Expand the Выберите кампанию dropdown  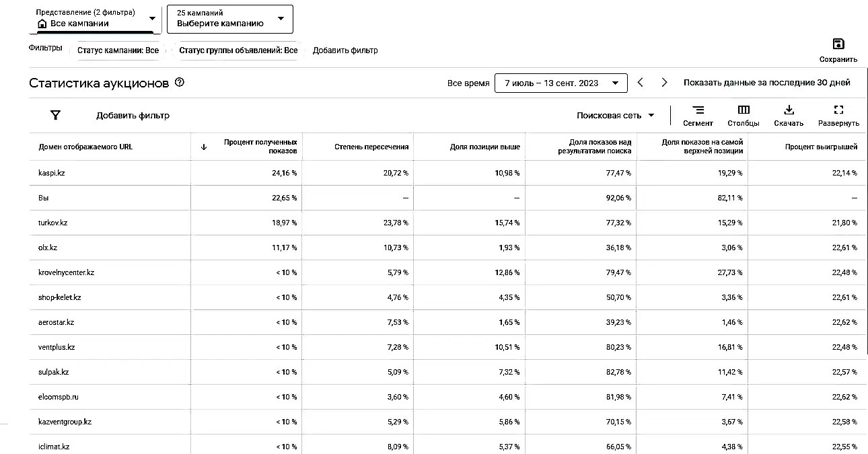229,19
